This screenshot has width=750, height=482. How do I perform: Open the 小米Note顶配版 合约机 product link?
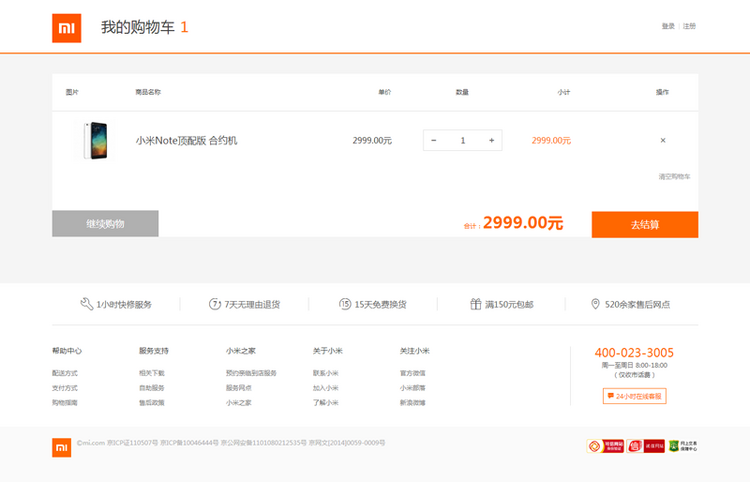[x=187, y=140]
